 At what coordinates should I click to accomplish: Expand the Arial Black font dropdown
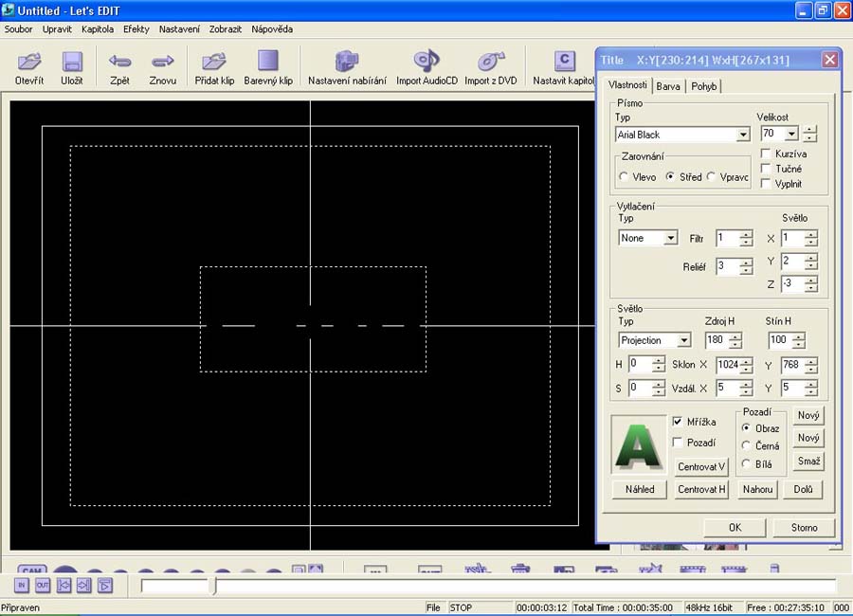(x=743, y=135)
